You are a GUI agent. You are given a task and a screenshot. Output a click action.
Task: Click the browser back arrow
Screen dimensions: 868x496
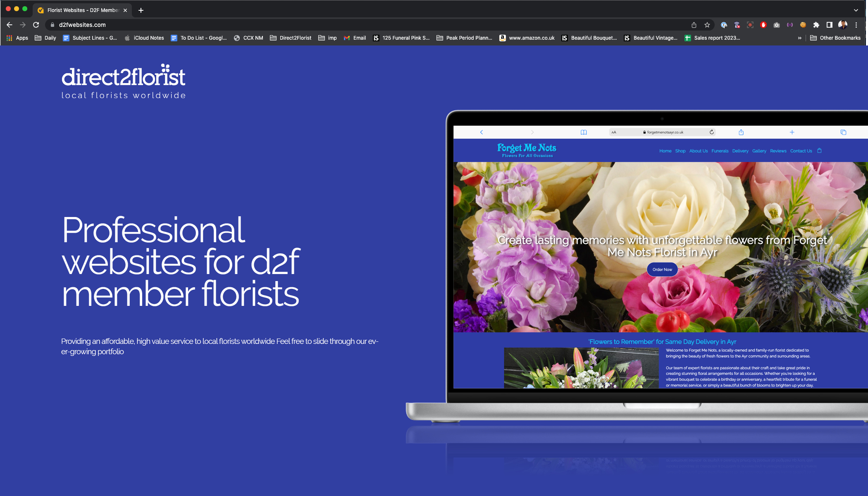coord(10,25)
